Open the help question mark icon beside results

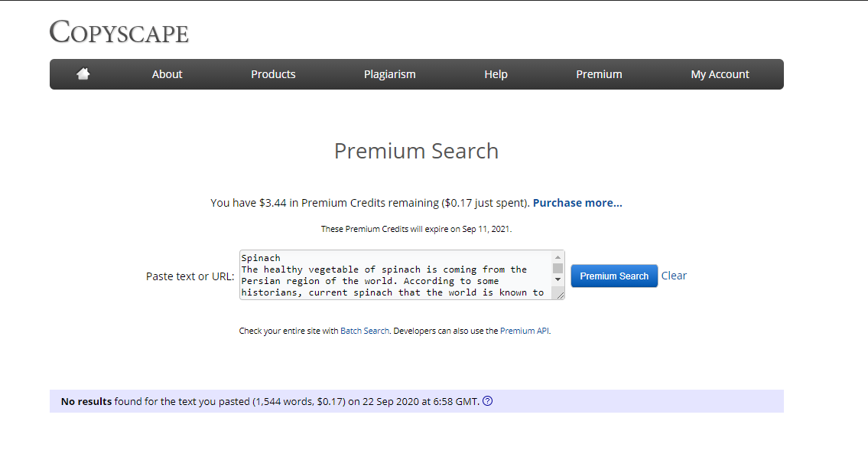pos(487,401)
